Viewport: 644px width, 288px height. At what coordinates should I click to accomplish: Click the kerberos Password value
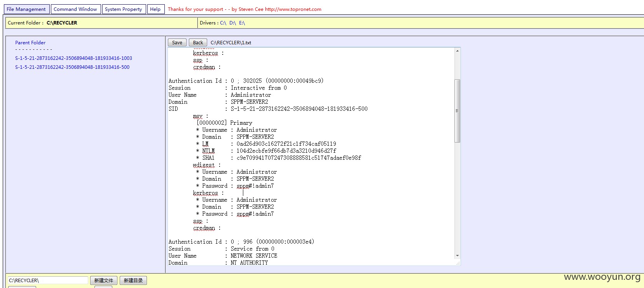[255, 214]
